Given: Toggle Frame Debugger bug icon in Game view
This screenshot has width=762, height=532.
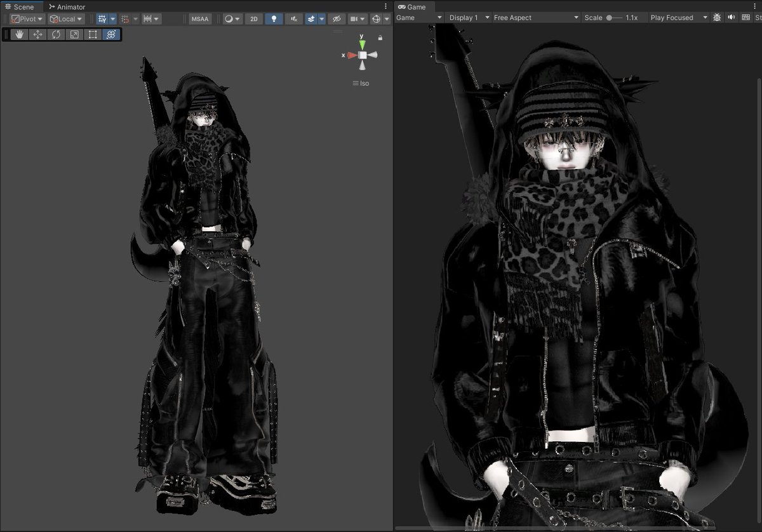Looking at the screenshot, I should click(717, 18).
